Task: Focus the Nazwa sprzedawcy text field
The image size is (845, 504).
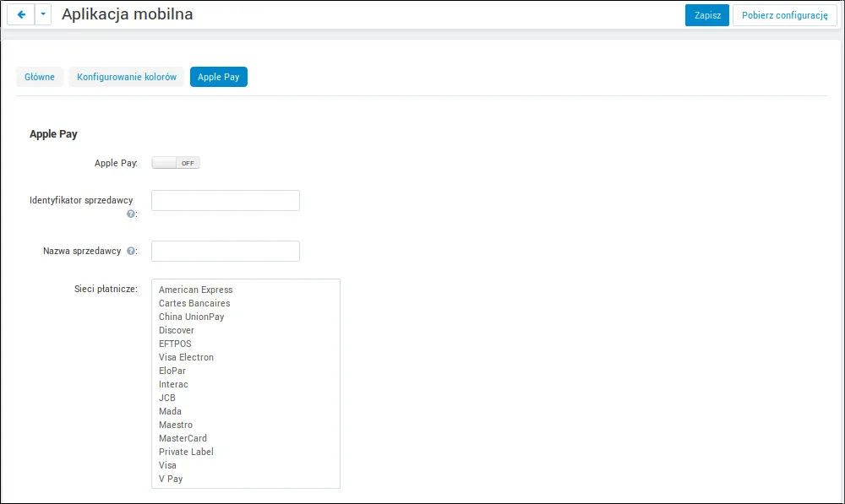Action: 226,251
